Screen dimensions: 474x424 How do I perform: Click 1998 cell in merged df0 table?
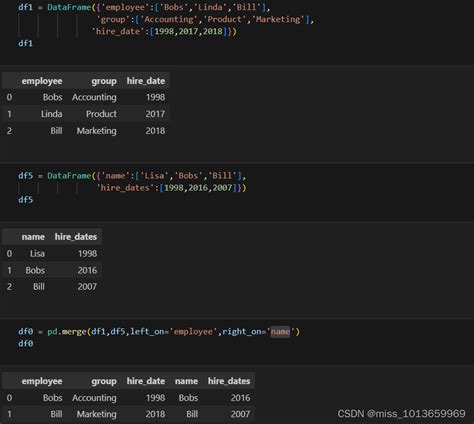click(x=155, y=398)
